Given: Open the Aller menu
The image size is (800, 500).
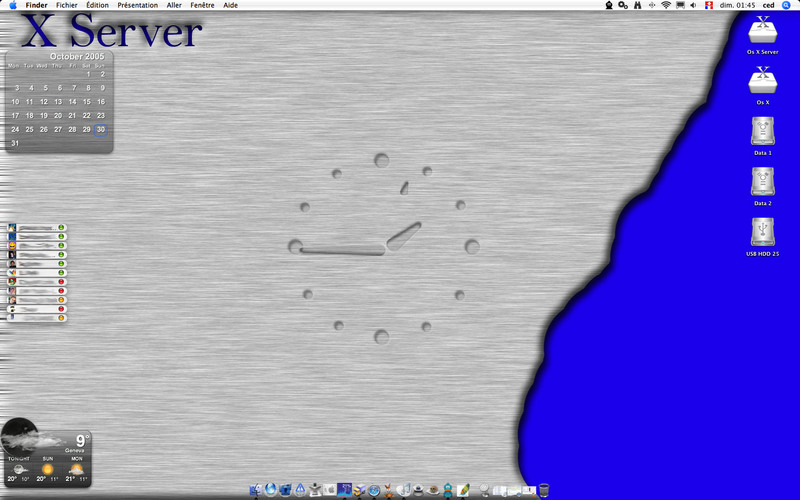Looking at the screenshot, I should (x=174, y=5).
